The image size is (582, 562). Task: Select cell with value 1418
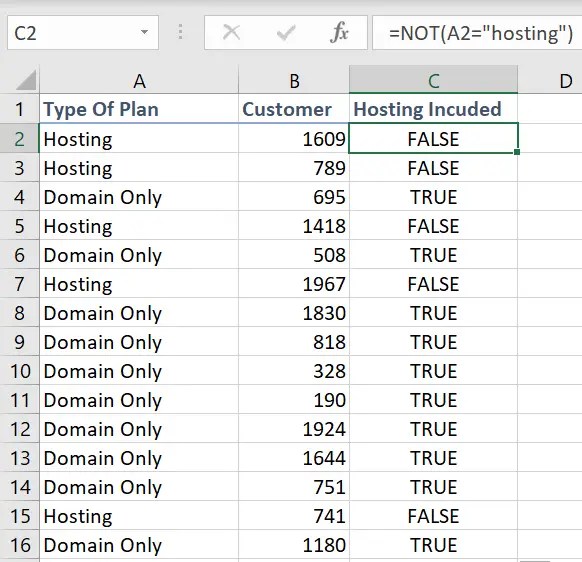(294, 226)
